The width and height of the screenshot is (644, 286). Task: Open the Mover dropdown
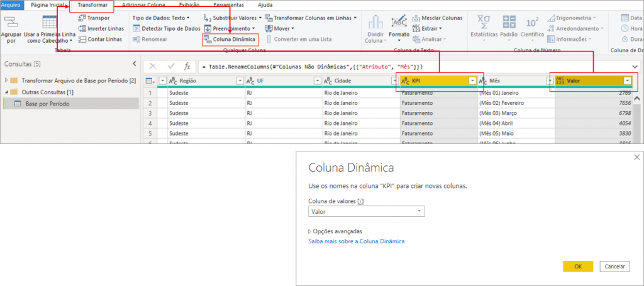click(279, 28)
